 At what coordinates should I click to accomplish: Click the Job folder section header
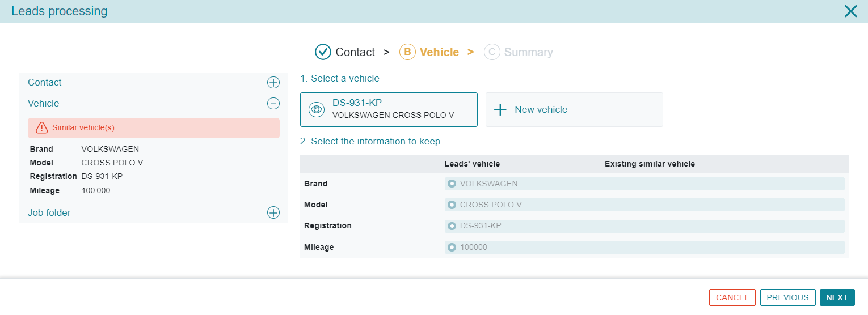(x=153, y=213)
